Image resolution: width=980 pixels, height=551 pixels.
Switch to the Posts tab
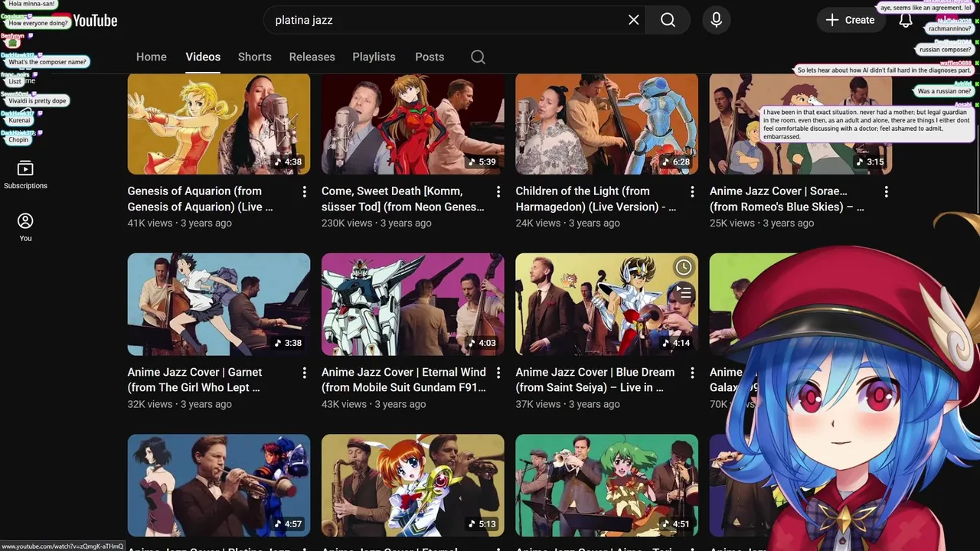point(430,57)
